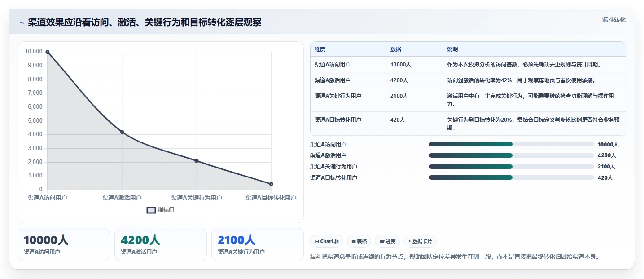The image size is (644, 279).
Task: Click the 渠道A激活用户 progress bar
Action: 512,155
